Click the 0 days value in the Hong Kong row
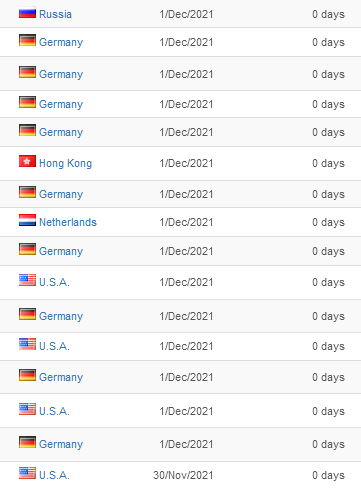Image resolution: width=361 pixels, height=488 pixels. click(x=328, y=163)
